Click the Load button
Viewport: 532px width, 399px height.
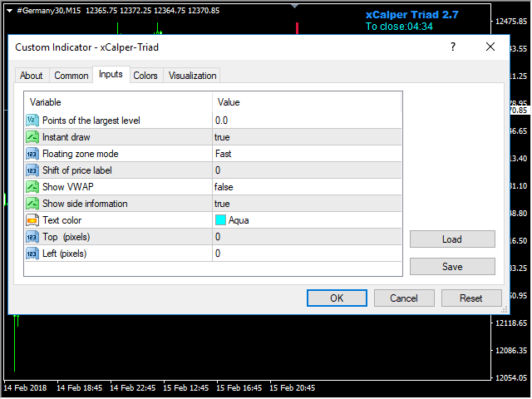[452, 239]
